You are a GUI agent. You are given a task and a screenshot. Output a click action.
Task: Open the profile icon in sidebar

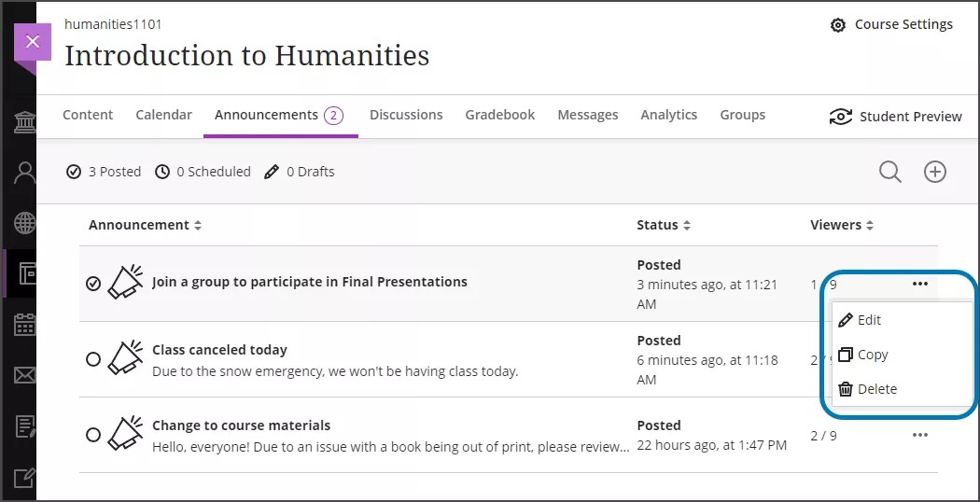point(25,173)
